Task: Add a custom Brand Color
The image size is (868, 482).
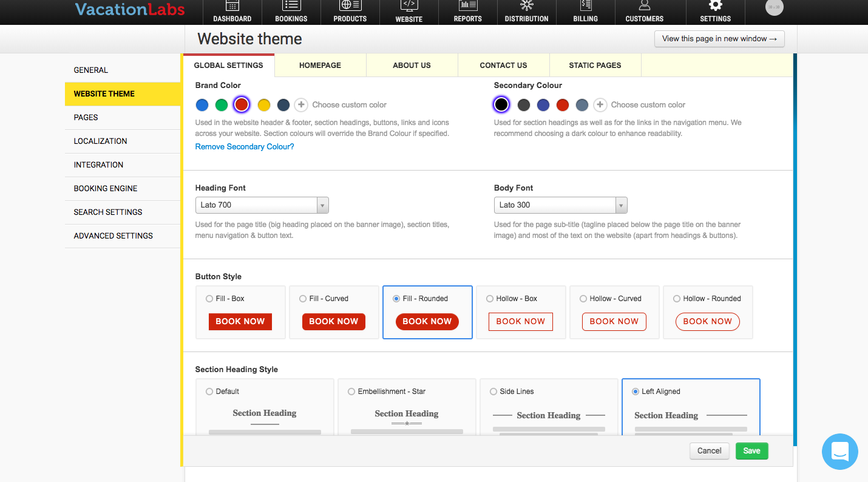Action: pyautogui.click(x=301, y=105)
